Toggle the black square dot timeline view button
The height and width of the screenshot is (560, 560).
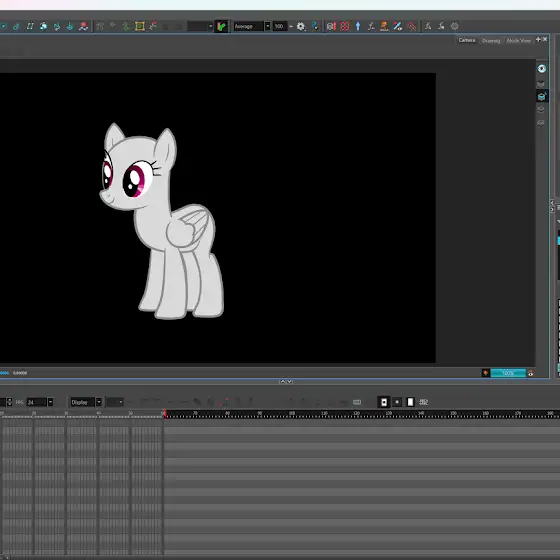(x=384, y=402)
